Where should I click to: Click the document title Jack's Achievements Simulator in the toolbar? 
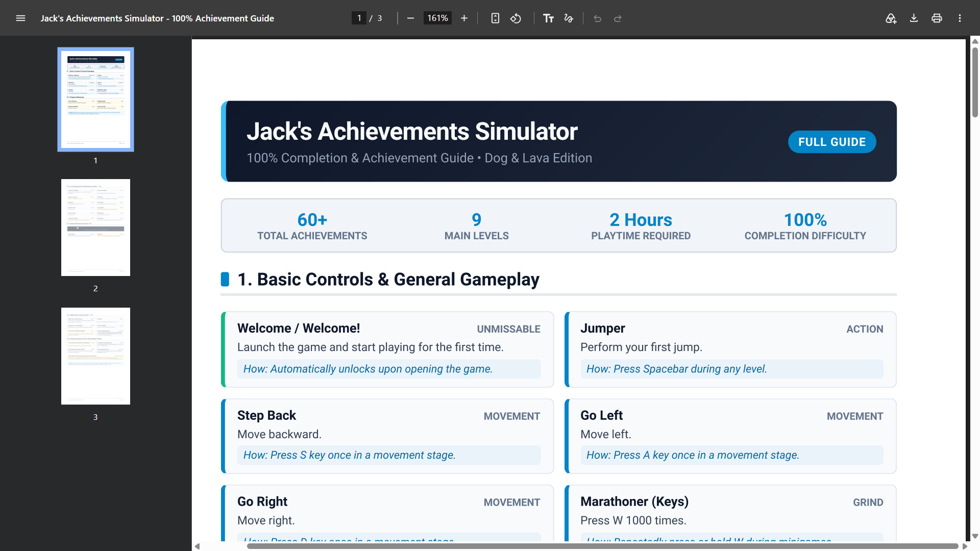point(157,18)
